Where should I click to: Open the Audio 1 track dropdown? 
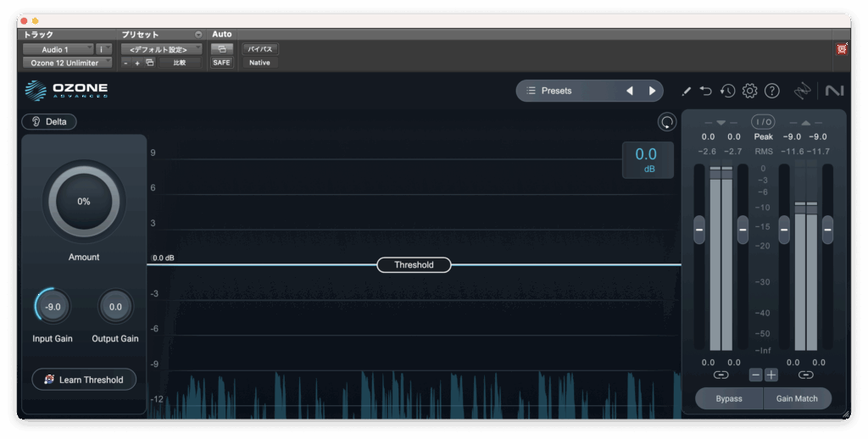point(58,49)
